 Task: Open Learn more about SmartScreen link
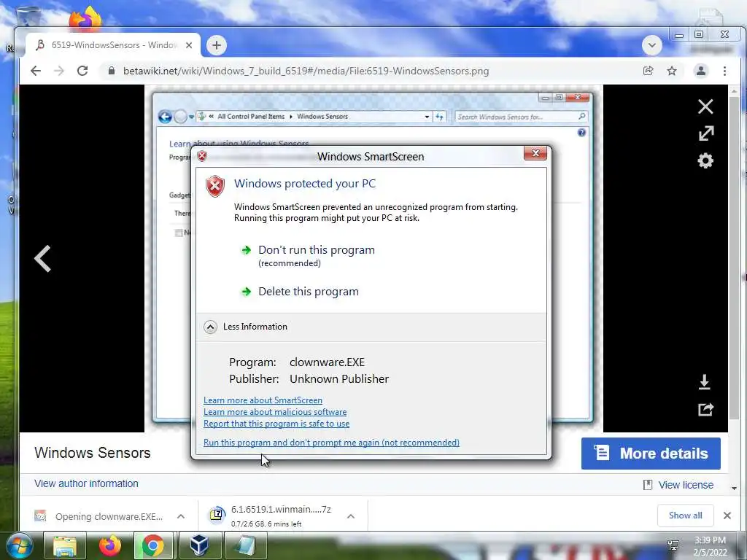263,400
